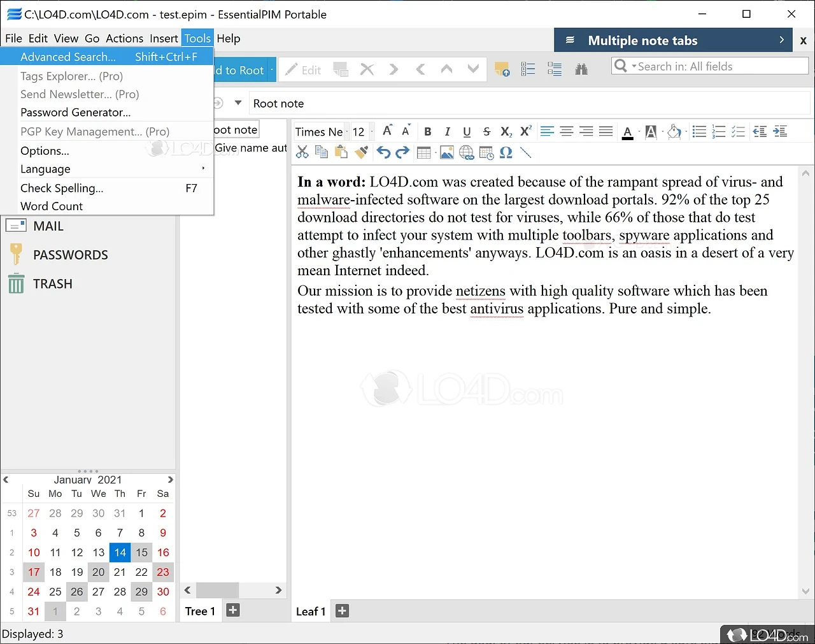
Task: Insert a numbered list
Action: click(719, 132)
